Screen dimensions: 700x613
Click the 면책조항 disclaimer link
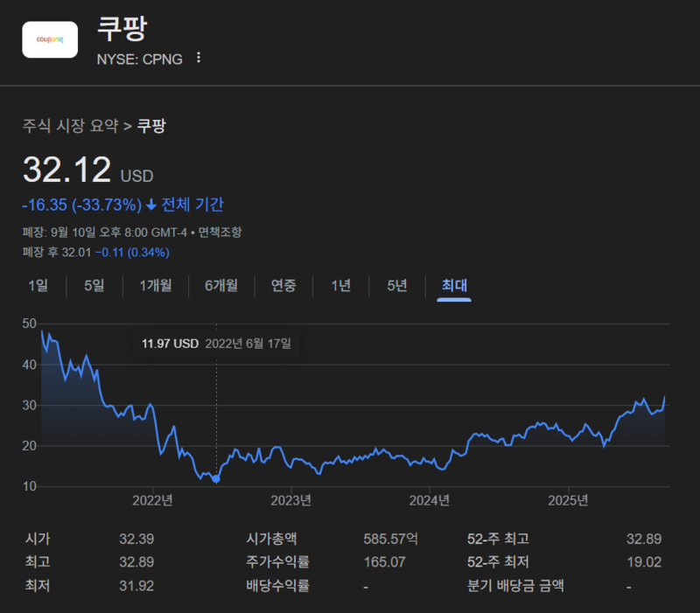click(220, 232)
